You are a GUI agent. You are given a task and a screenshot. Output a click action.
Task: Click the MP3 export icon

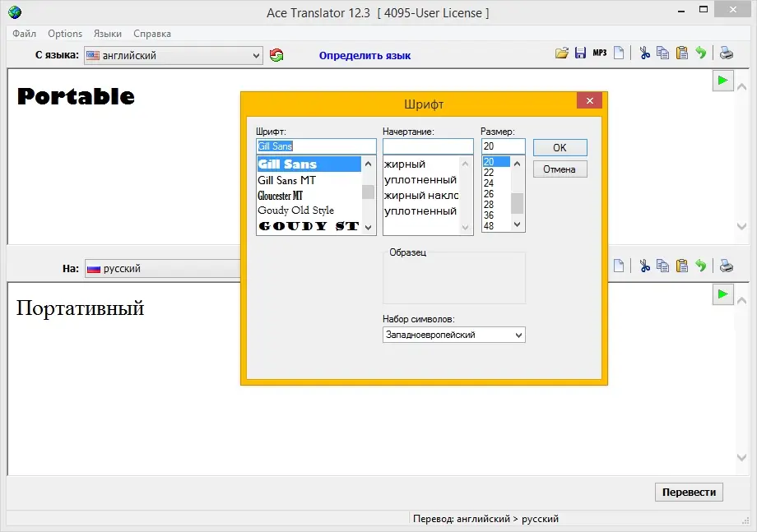(600, 53)
